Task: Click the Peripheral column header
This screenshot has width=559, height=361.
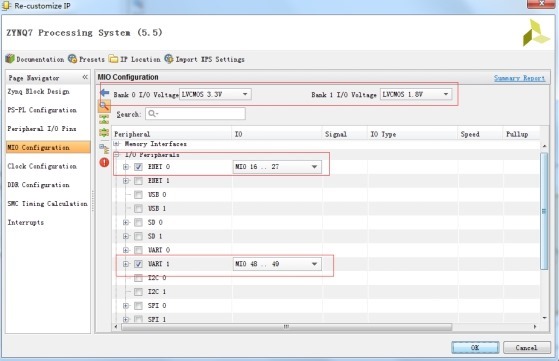Action: click(172, 134)
